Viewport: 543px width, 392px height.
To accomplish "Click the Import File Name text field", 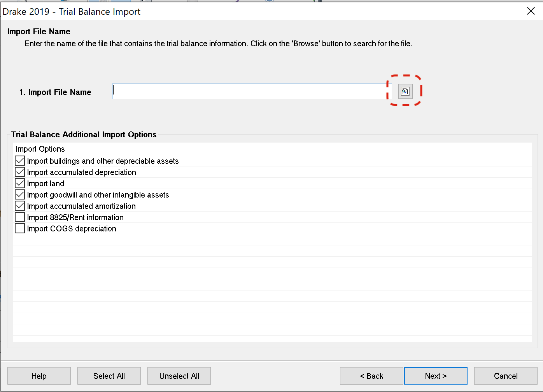I will click(x=252, y=91).
